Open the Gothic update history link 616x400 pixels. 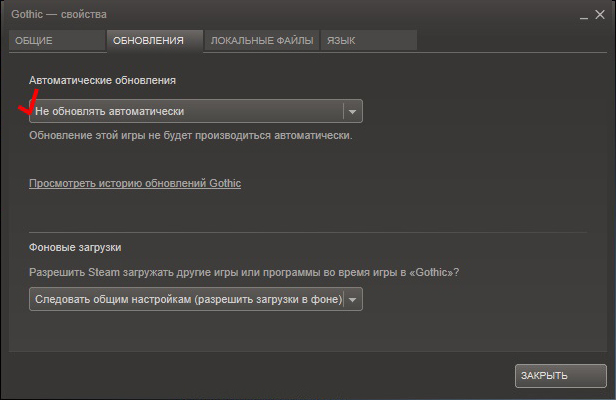coord(135,183)
